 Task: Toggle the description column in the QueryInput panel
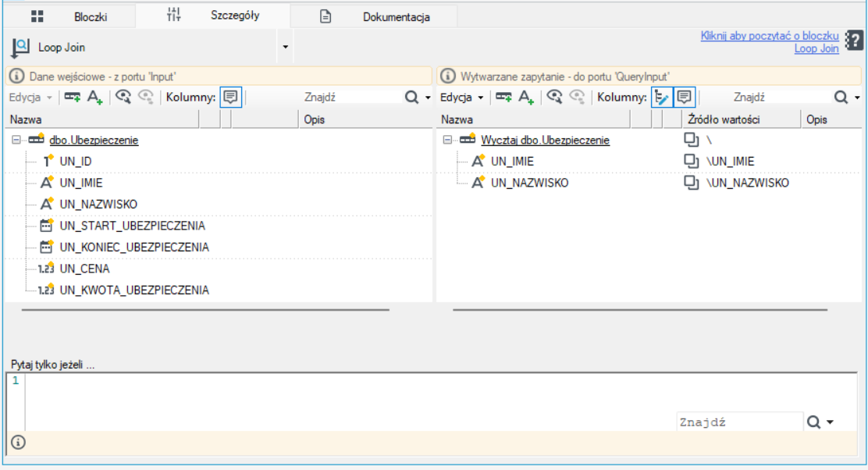pos(685,98)
